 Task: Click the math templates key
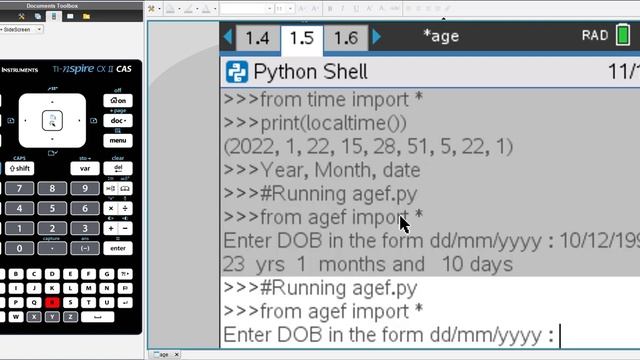point(111,188)
